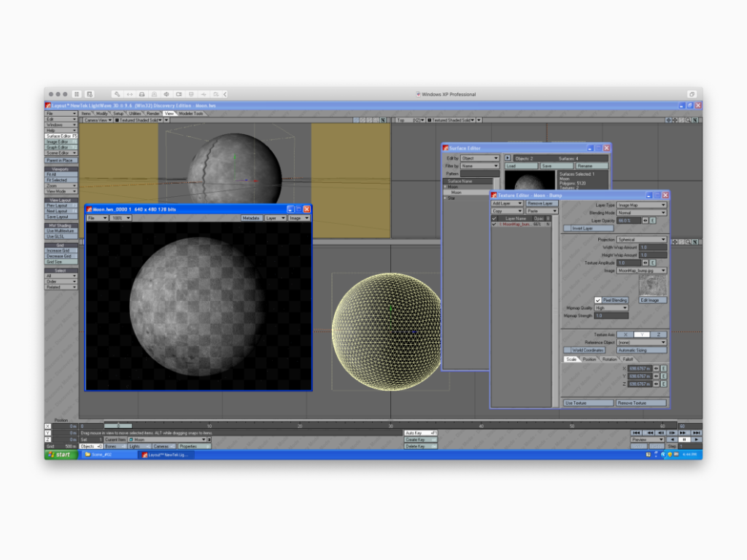Screen dimensions: 747x560
Task: Play preview forward with right arrow button
Action: [696, 440]
